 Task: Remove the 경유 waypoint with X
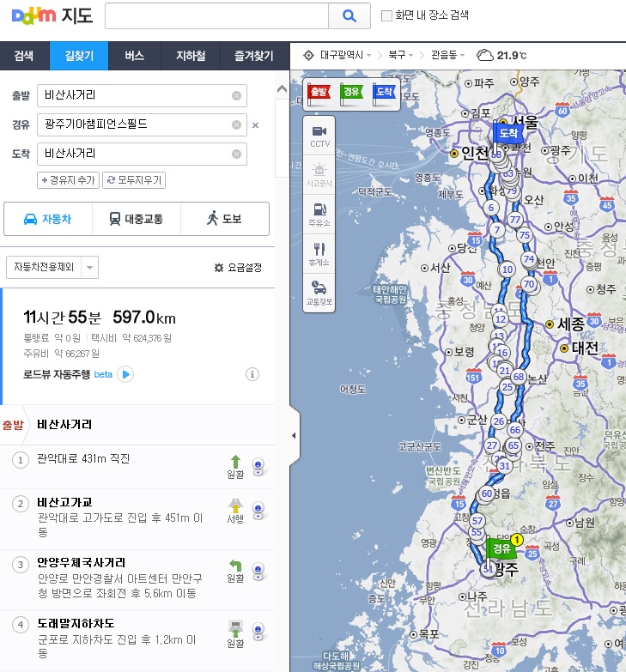pyautogui.click(x=255, y=125)
